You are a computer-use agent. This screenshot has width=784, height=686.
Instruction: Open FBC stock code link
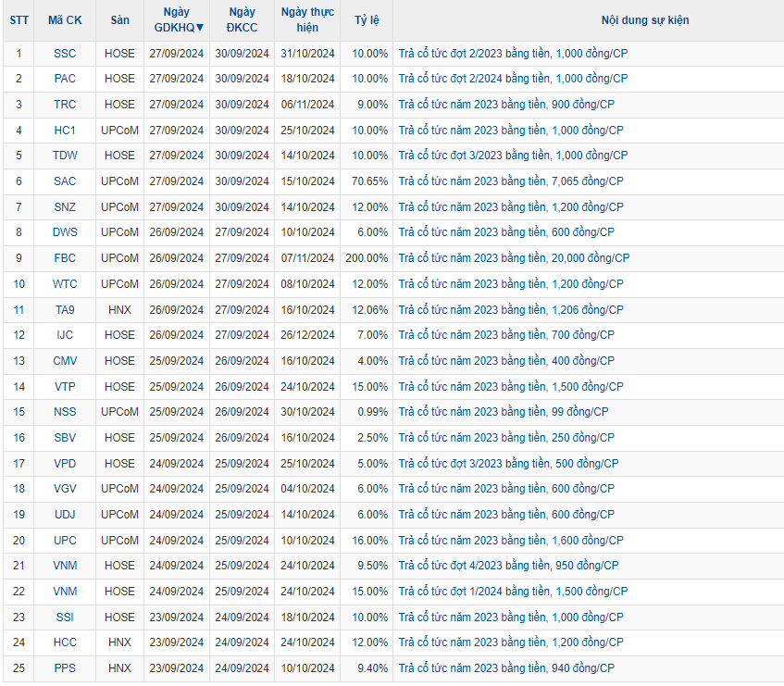[65, 258]
